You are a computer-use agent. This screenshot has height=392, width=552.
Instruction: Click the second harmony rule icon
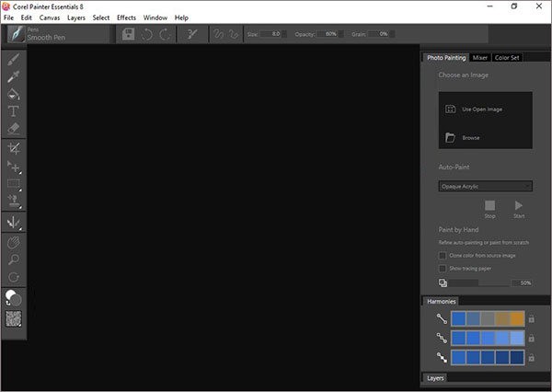[442, 338]
